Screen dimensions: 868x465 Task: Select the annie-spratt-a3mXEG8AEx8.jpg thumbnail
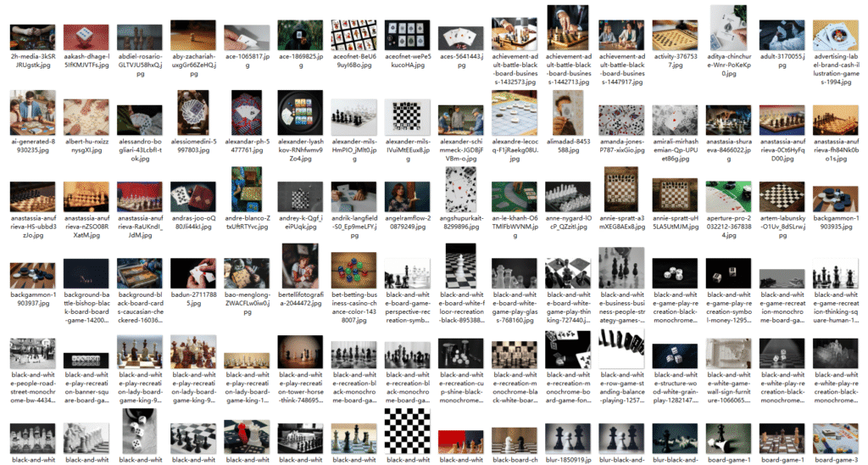[x=621, y=189]
